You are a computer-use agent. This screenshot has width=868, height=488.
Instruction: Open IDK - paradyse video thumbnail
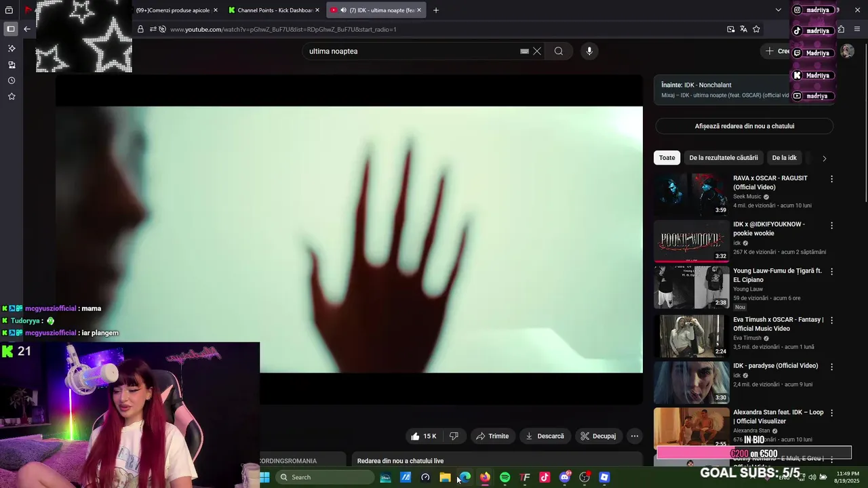tap(691, 382)
